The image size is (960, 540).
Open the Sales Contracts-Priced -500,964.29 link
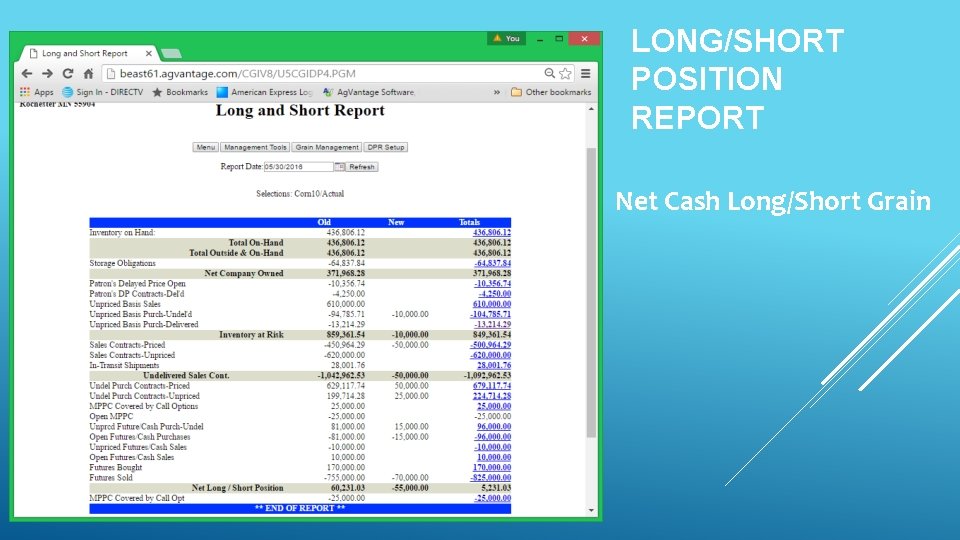[490, 345]
